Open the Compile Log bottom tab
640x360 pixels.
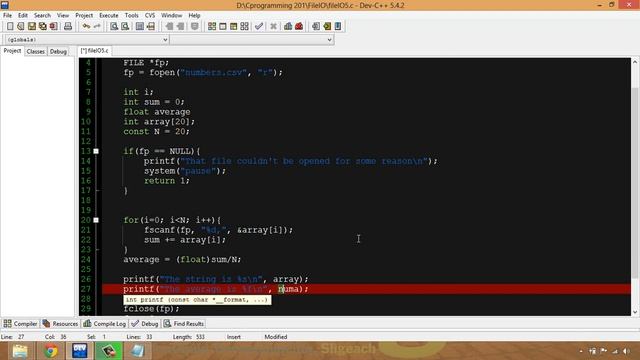coord(104,324)
